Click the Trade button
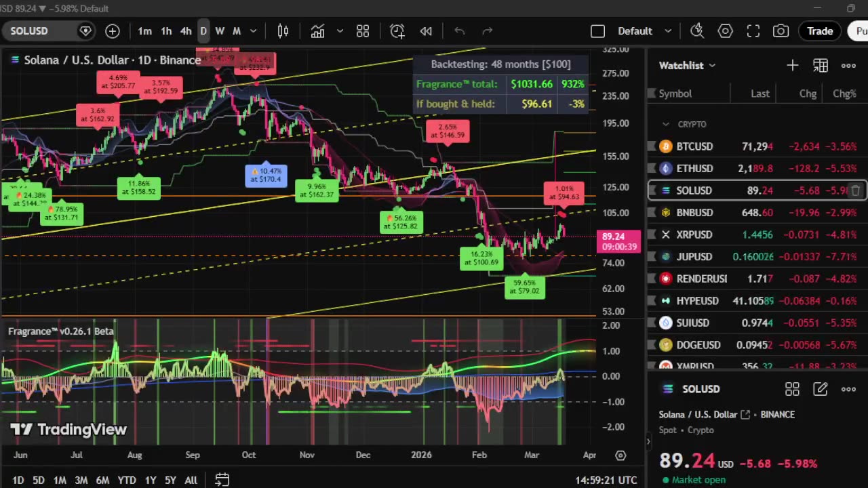868x488 pixels. point(820,31)
